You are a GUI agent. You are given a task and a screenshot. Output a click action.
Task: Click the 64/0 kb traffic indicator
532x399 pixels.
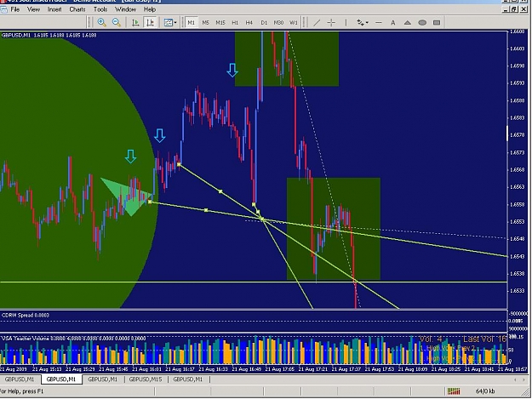[x=485, y=391]
